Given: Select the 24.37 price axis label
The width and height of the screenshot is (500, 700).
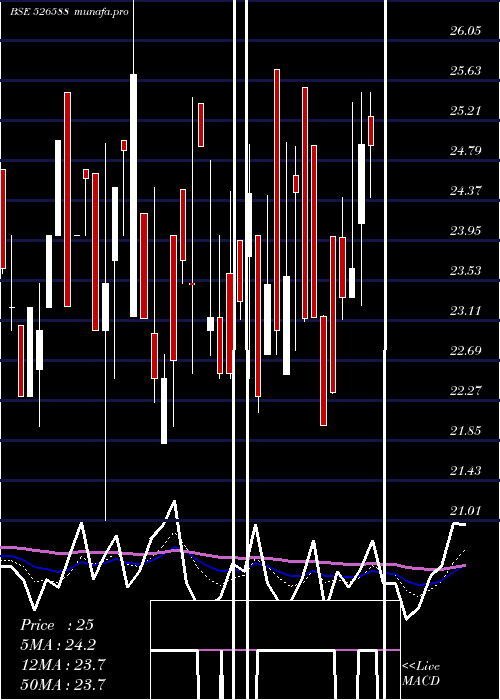Looking at the screenshot, I should (466, 191).
